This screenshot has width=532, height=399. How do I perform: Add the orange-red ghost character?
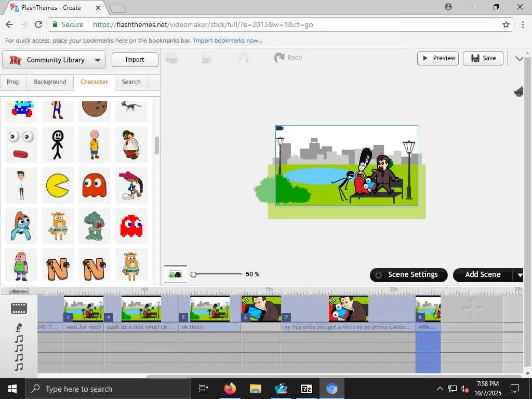coord(95,185)
